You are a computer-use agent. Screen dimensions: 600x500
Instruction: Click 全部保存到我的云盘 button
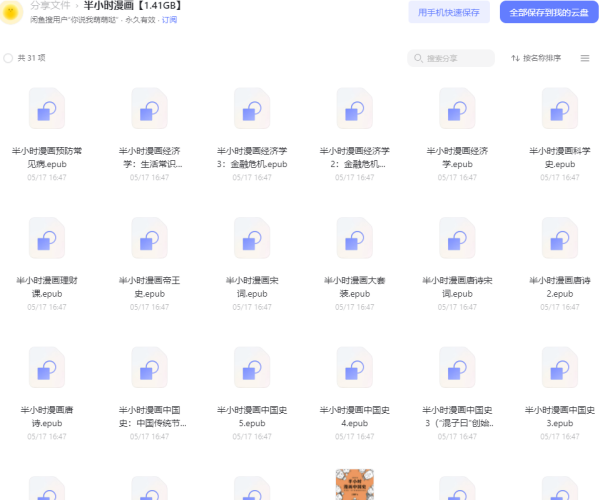click(x=549, y=12)
